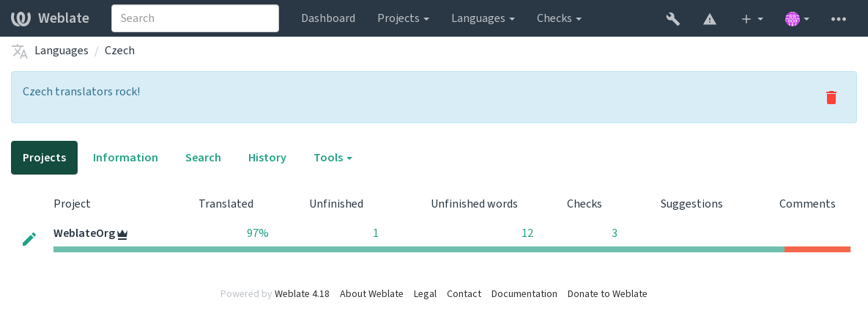
Task: Go to the Dashboard
Action: (328, 18)
